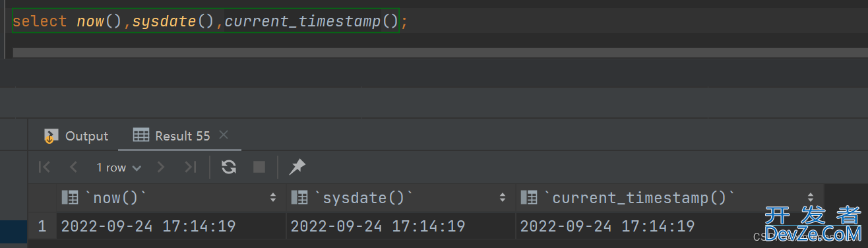Click the sysdate() result cell value
The width and height of the screenshot is (868, 248).
pos(378,226)
